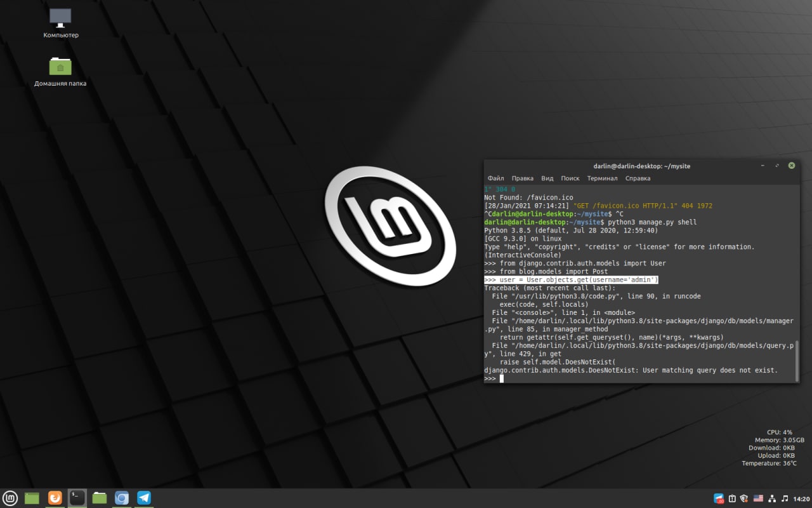The width and height of the screenshot is (812, 508).
Task: Click the 'File "<console>", line 1' line
Action: 563,313
